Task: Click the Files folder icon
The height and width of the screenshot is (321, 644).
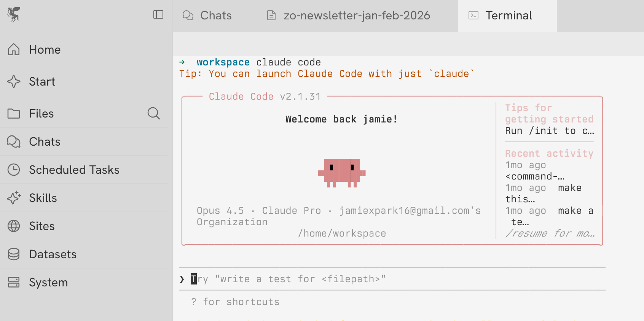Action: click(14, 113)
